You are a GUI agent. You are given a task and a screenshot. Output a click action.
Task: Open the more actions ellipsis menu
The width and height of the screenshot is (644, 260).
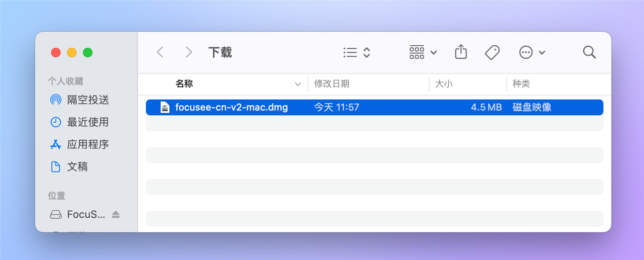pyautogui.click(x=532, y=52)
